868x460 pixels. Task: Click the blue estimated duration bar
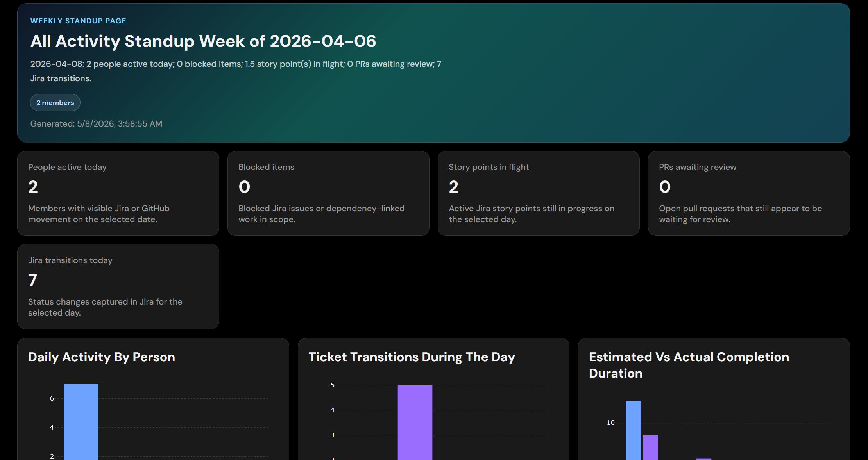pyautogui.click(x=633, y=430)
